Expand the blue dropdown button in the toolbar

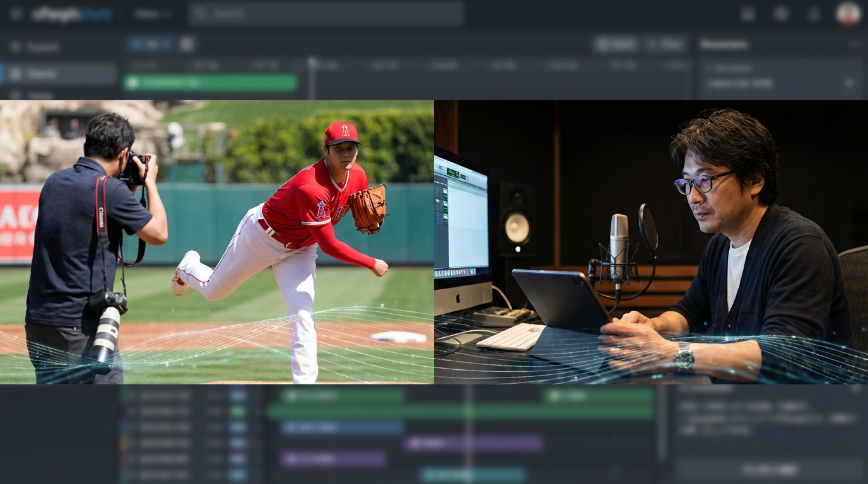(150, 44)
